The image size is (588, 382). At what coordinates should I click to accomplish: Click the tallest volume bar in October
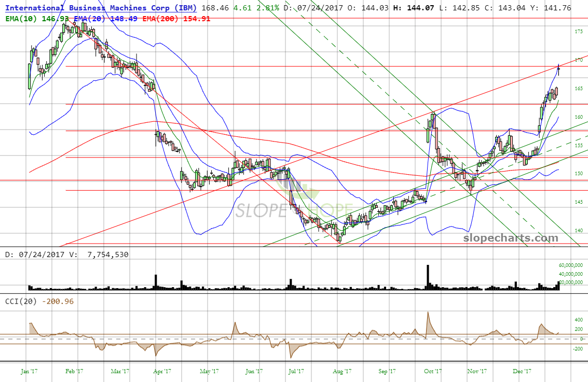(428, 277)
